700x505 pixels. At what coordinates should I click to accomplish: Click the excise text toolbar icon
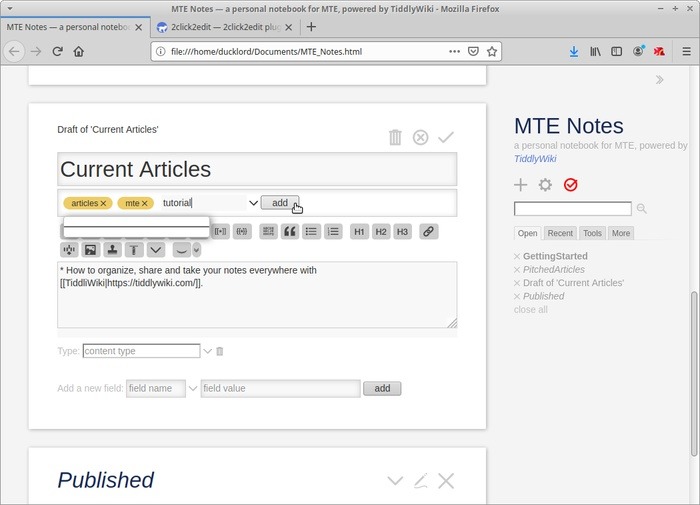[x=69, y=250]
